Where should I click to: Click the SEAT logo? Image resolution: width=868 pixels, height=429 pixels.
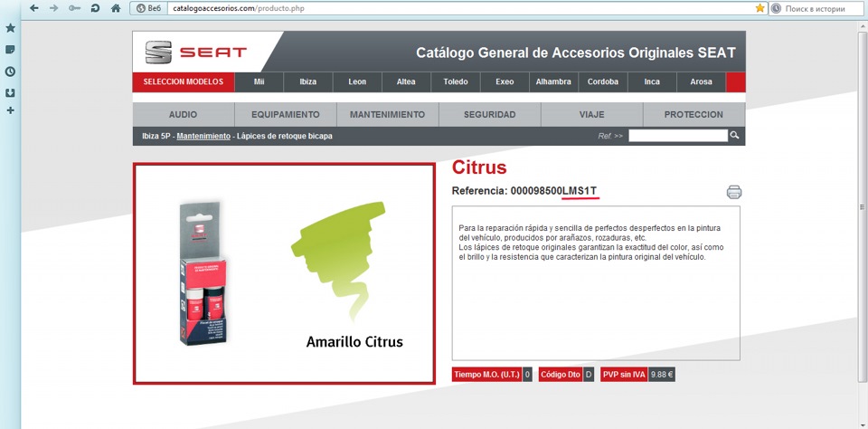(x=196, y=52)
